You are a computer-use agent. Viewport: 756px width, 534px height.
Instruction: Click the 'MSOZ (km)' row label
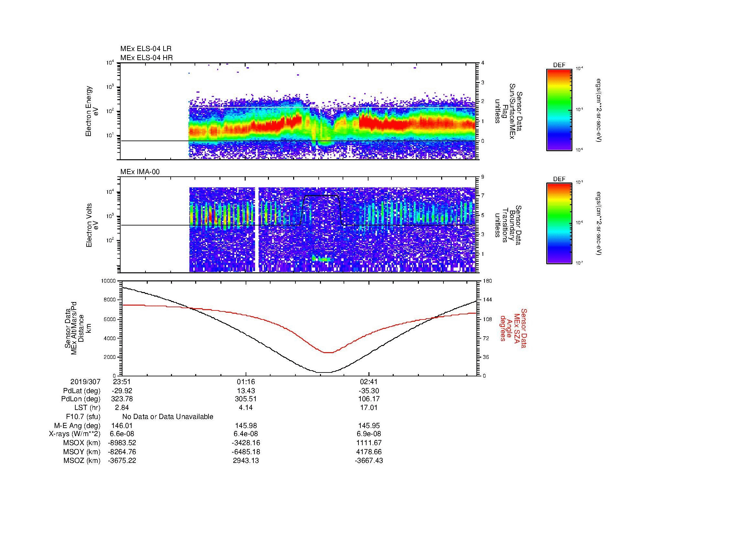82,461
